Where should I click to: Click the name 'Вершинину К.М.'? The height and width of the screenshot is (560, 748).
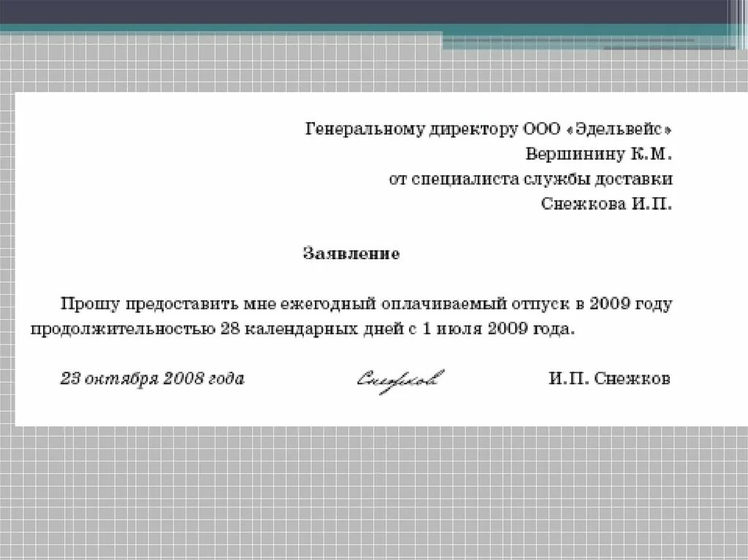click(x=599, y=154)
